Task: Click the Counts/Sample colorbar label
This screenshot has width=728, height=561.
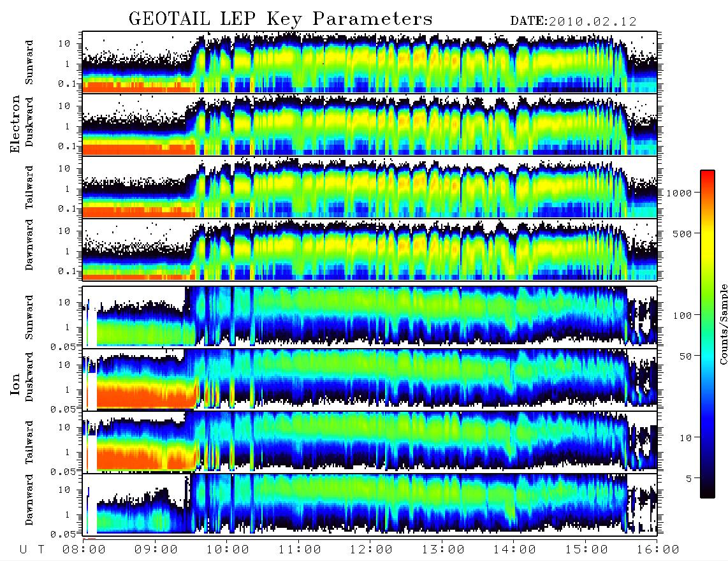Action: coord(723,324)
